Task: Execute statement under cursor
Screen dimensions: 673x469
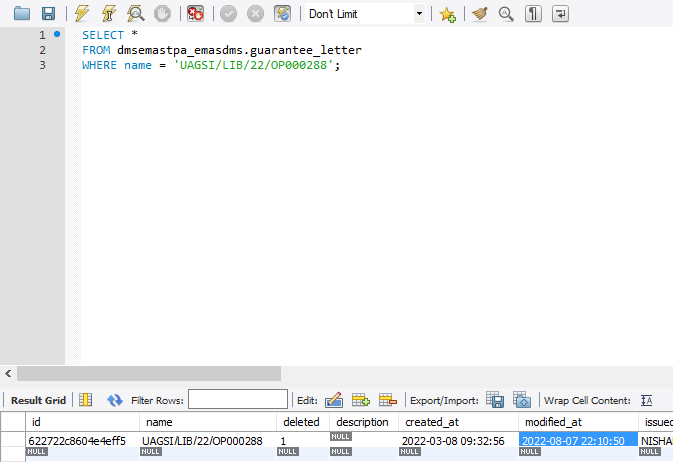Action: (109, 14)
